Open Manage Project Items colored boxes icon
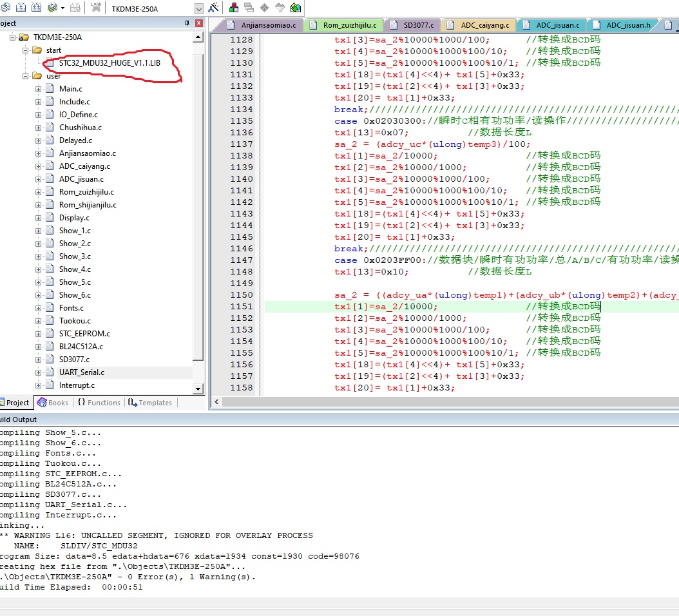Viewport: 679px width, 616px height. coord(234,7)
